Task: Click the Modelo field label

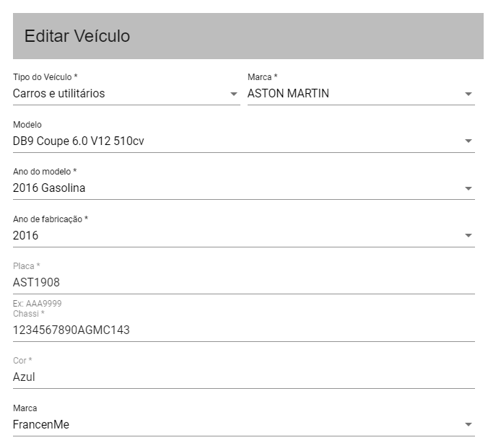Action: coord(27,124)
